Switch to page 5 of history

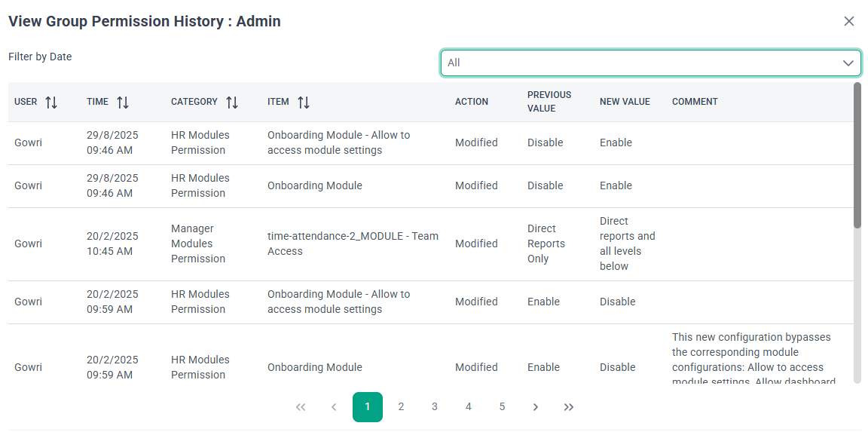point(502,407)
